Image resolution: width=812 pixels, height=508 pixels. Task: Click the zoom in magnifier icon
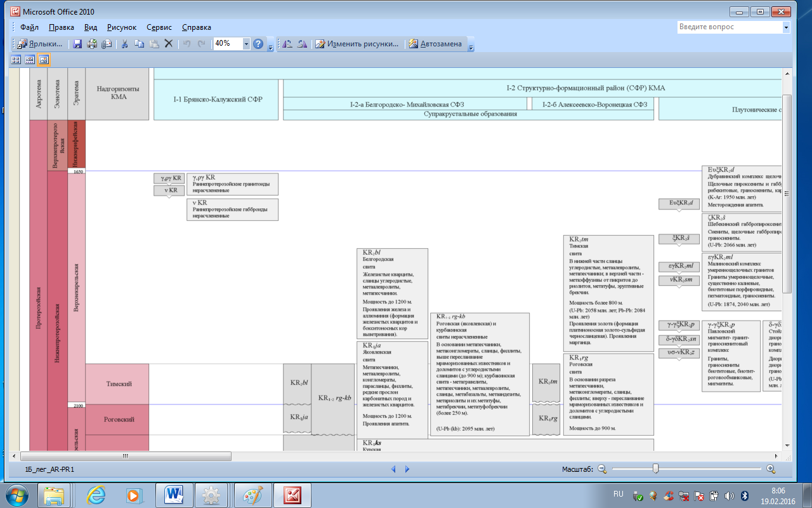[771, 469]
